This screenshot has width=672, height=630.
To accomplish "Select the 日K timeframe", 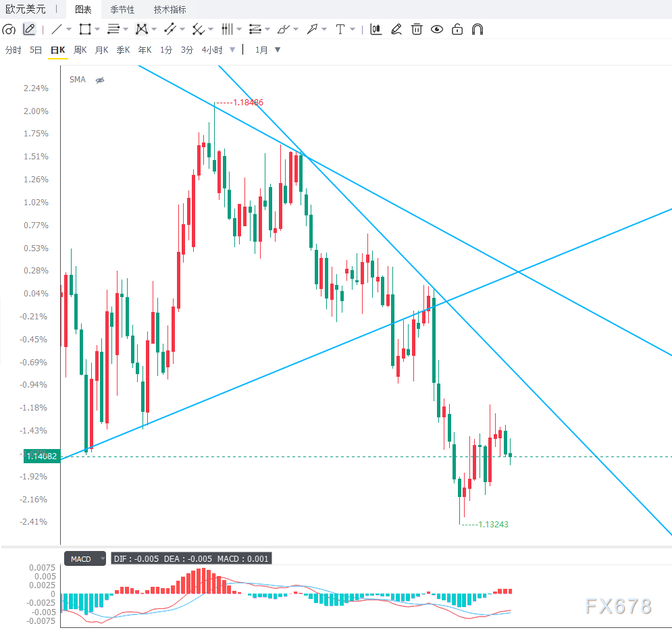I will pos(58,50).
